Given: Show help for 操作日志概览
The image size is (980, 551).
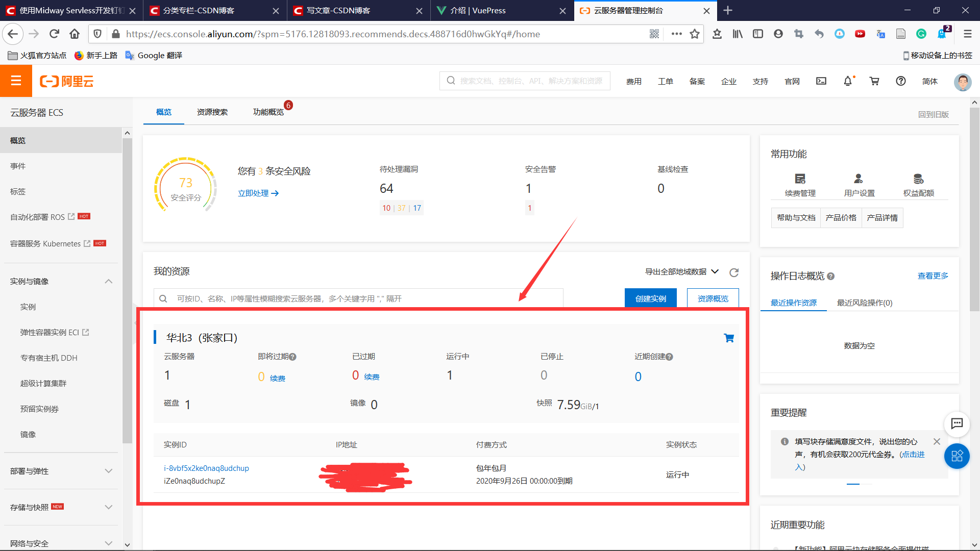Looking at the screenshot, I should coord(830,276).
